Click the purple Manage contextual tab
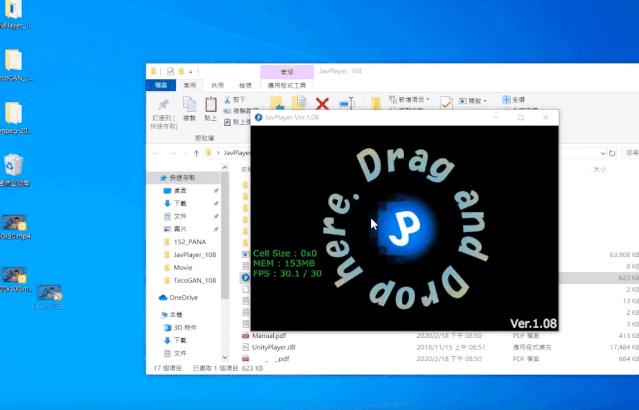The image size is (639, 410). tap(287, 72)
